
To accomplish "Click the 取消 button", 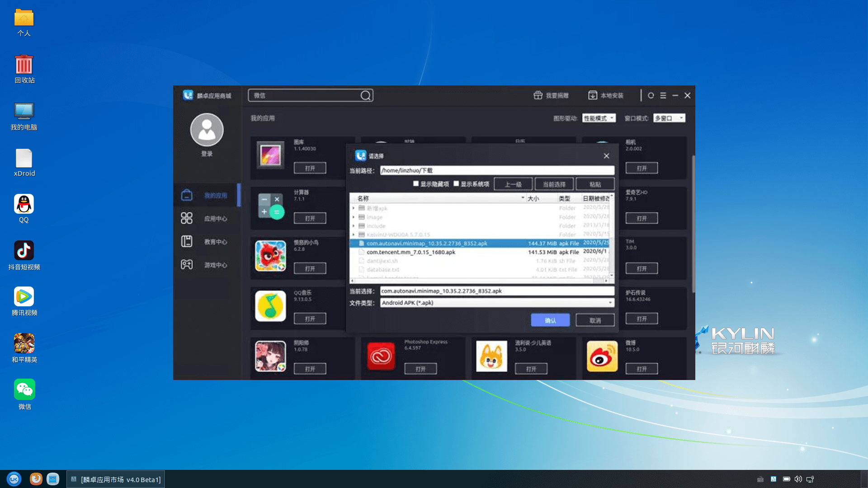I will point(595,320).
